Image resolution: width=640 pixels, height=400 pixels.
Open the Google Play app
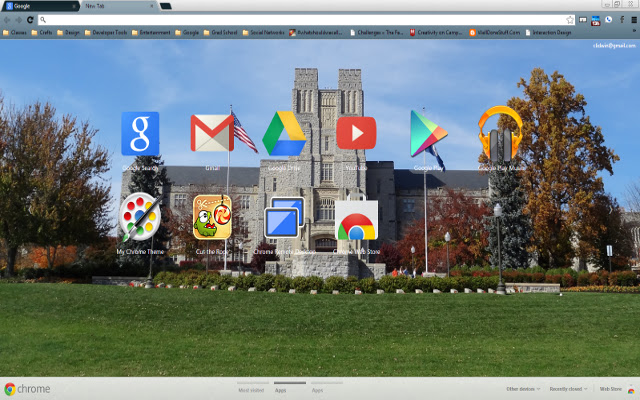coord(429,133)
